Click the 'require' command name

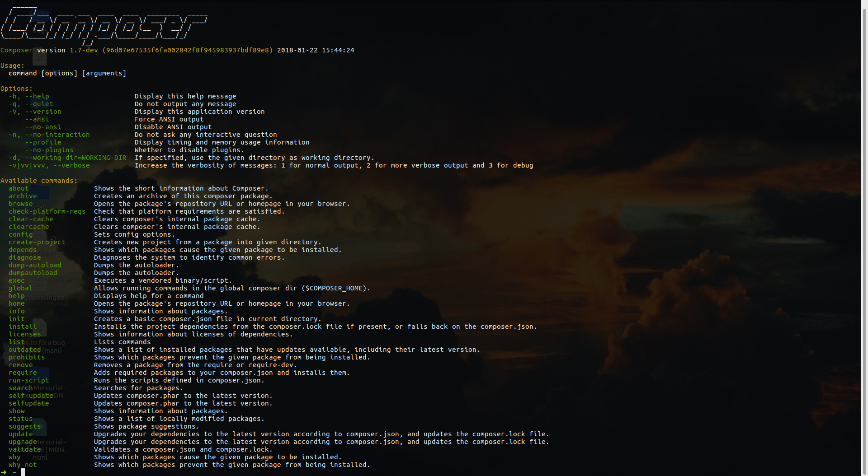(23, 373)
